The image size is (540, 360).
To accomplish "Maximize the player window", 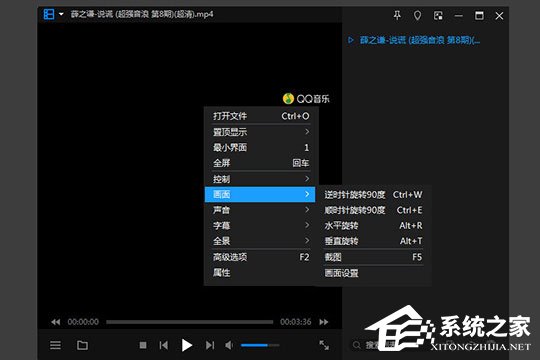I will (479, 16).
